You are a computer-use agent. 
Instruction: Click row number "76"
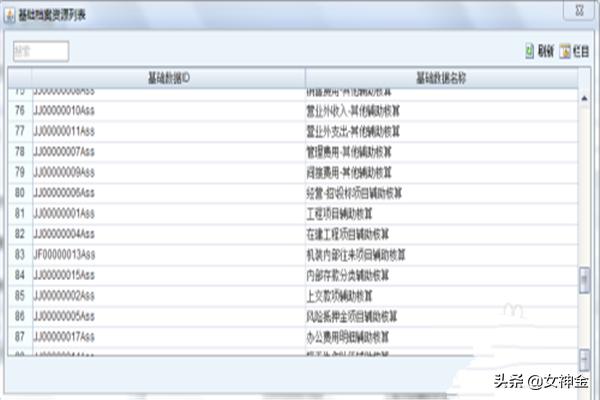(x=20, y=111)
